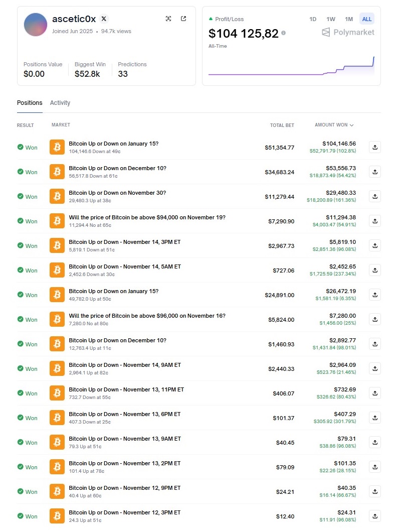Click Bitcoin icon for November 30 market
Image resolution: width=398 pixels, height=532 pixels.
57,196
